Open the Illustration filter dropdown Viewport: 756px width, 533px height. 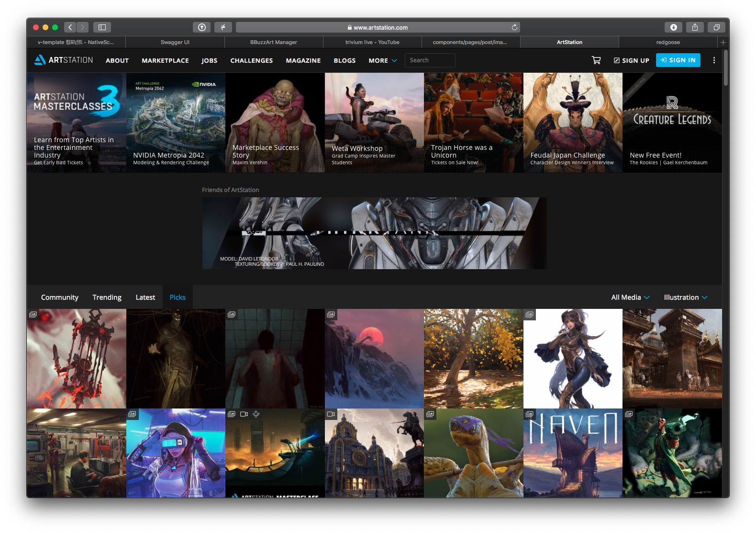[x=685, y=297]
